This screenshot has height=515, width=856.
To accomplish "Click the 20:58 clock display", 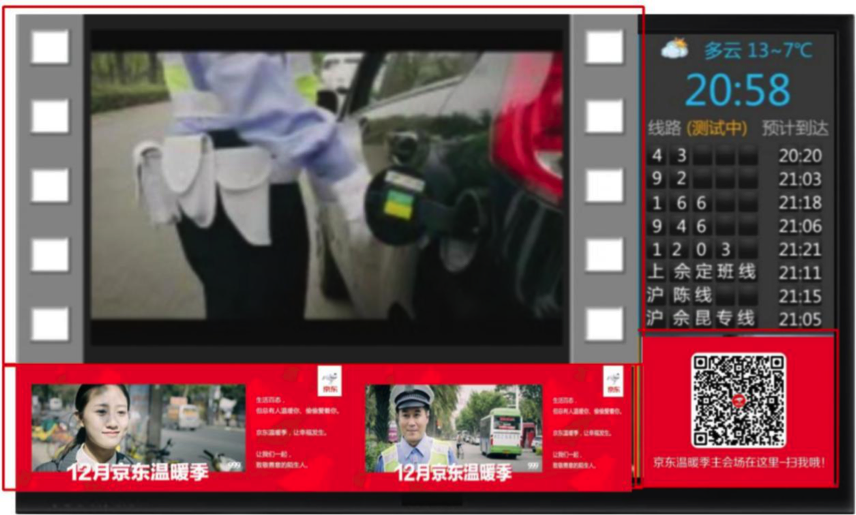I will 738,91.
